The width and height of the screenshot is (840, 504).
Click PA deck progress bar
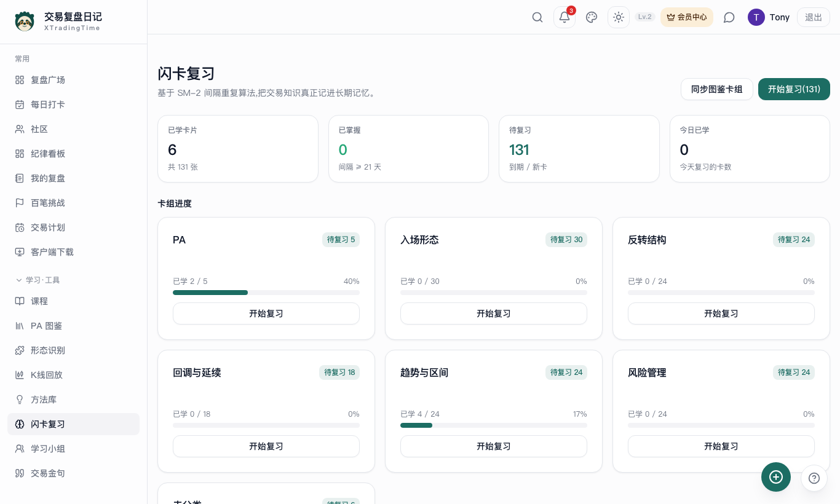[x=266, y=293]
